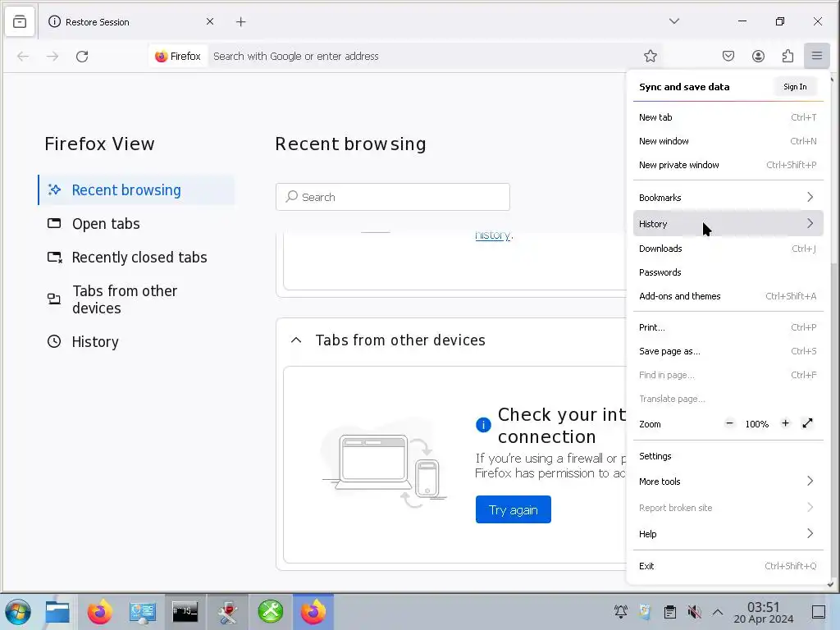Switch to active Firefox taskbar window
Image resolution: width=840 pixels, height=630 pixels.
point(313,612)
